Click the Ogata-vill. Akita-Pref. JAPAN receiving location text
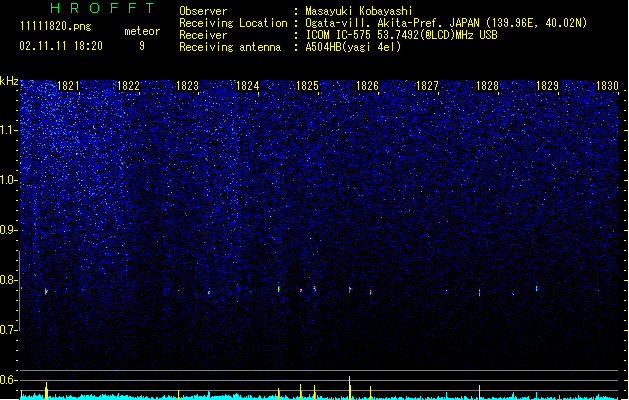The image size is (629, 400). [x=446, y=23]
